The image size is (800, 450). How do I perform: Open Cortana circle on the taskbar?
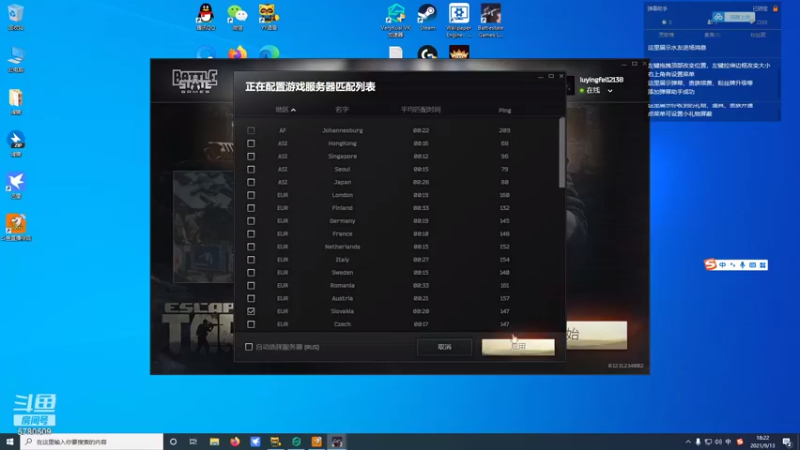pyautogui.click(x=173, y=441)
